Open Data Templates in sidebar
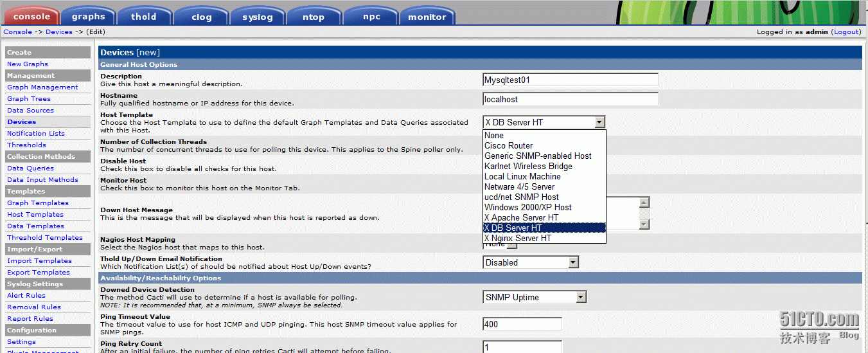Viewport: 868px width, 353px height. [35, 226]
